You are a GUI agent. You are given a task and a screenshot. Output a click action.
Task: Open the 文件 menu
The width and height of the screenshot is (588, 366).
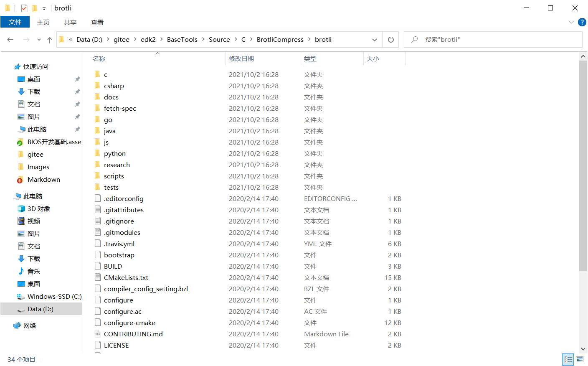tap(15, 22)
